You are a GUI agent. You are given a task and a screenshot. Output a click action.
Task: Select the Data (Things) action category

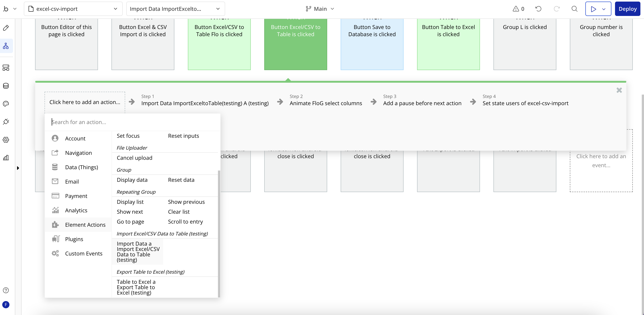coord(81,167)
